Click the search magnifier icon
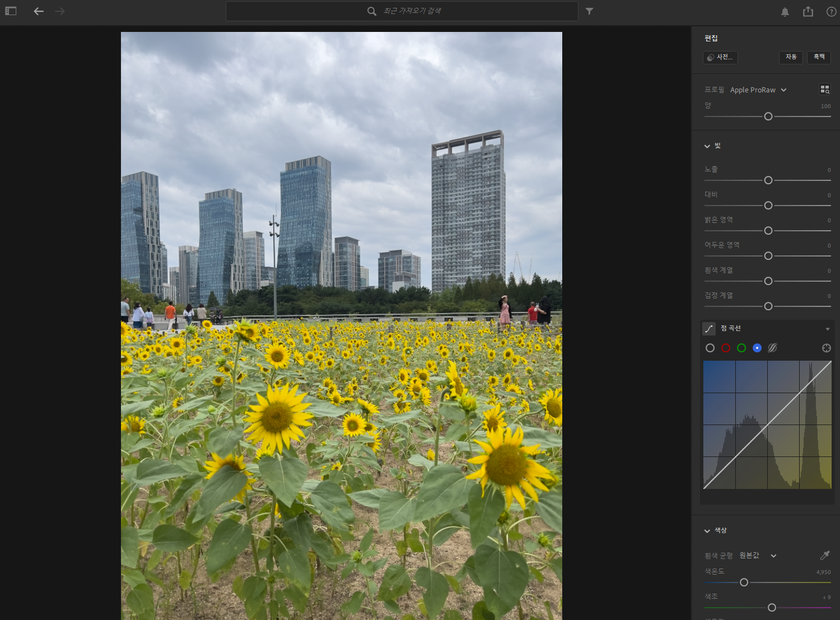This screenshot has height=620, width=840. [372, 11]
